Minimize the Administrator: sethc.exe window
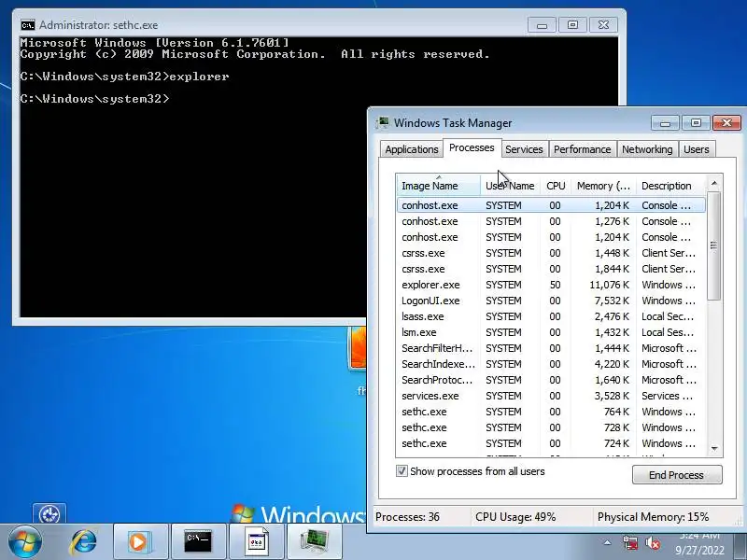This screenshot has width=747, height=560. (542, 25)
